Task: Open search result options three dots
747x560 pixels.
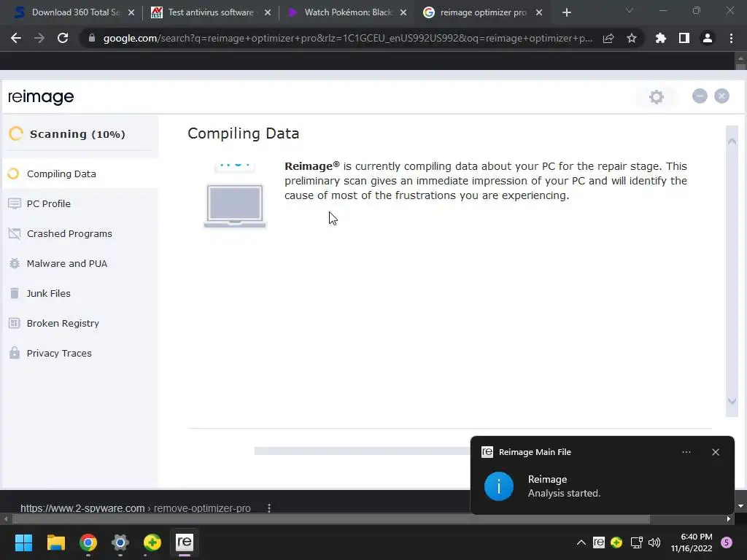Action: pyautogui.click(x=269, y=508)
